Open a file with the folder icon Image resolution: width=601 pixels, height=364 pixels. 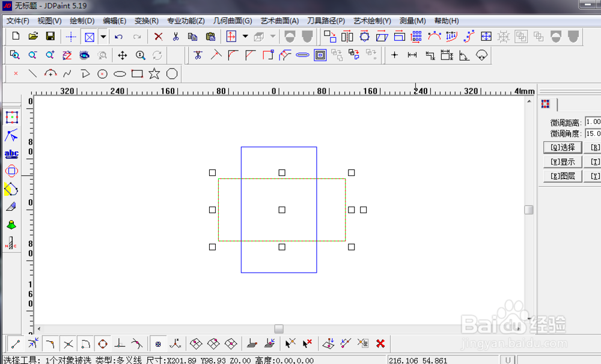point(33,37)
